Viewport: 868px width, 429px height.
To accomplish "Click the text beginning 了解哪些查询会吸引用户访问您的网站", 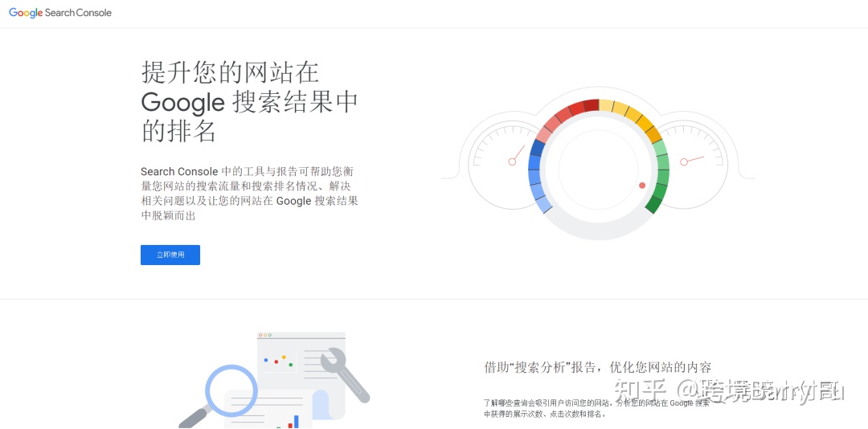I will tap(596, 408).
